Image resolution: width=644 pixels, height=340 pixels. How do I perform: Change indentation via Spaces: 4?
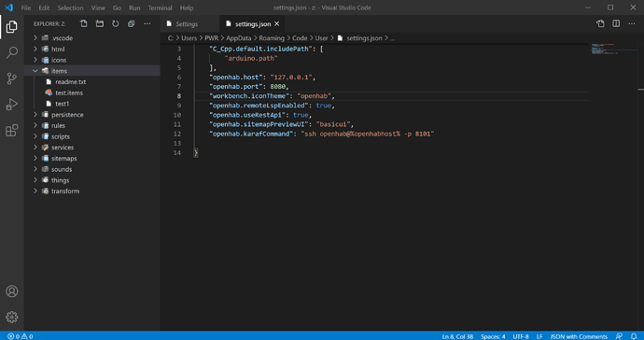[493, 336]
